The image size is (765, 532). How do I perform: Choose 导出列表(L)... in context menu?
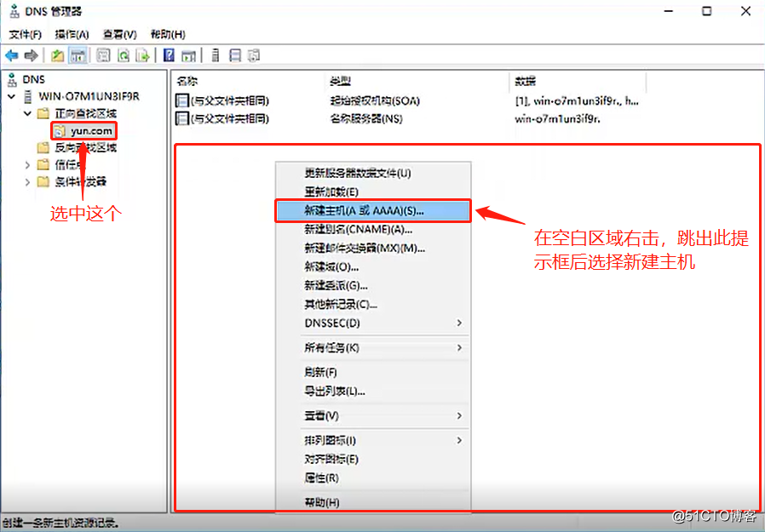pyautogui.click(x=373, y=391)
